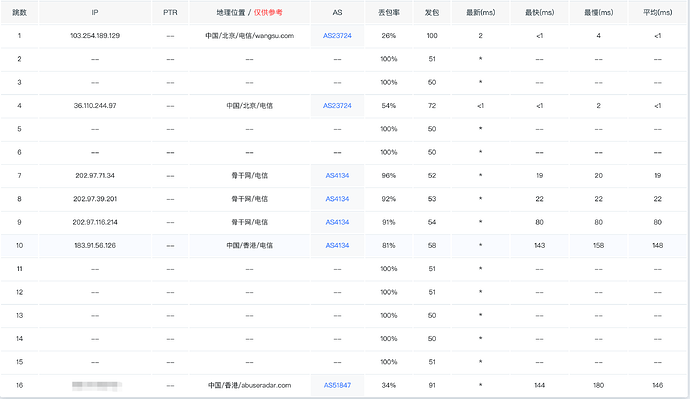Select the IP address 202.97.39.201
This screenshot has height=399, width=690.
click(x=95, y=199)
